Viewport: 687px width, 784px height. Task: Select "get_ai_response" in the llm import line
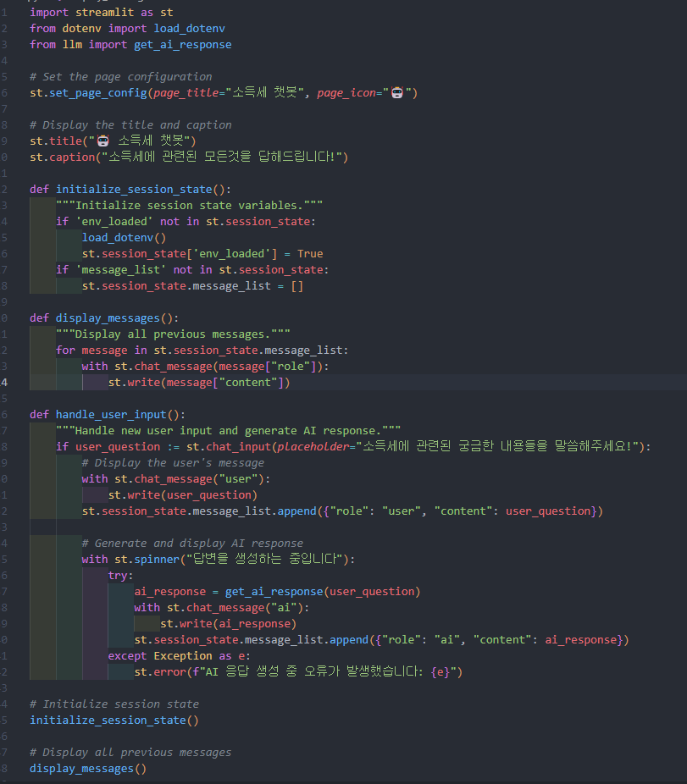point(183,44)
